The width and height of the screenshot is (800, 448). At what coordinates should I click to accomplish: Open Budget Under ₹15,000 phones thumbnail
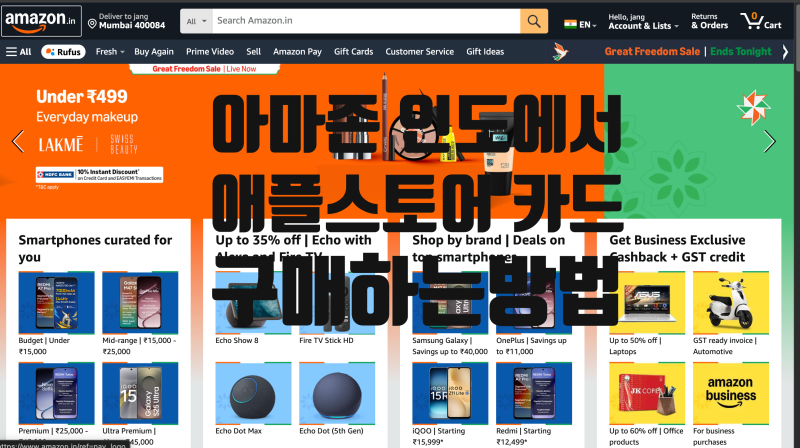click(x=56, y=303)
